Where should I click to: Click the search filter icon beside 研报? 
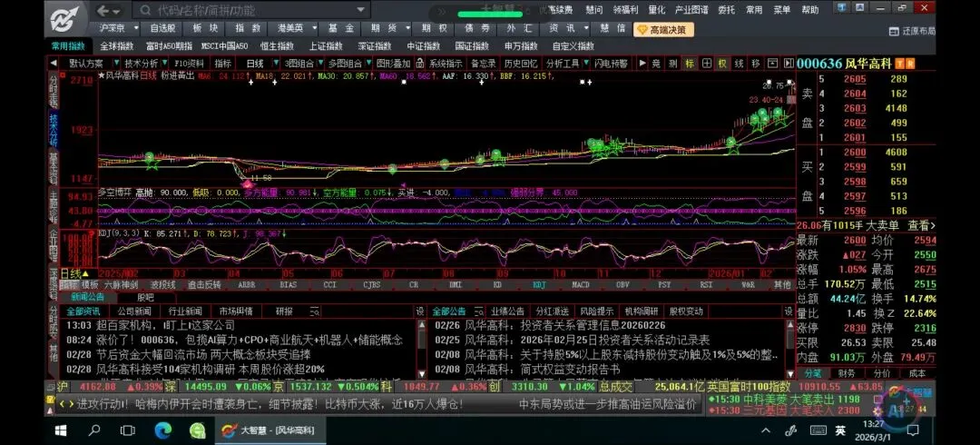(315, 311)
